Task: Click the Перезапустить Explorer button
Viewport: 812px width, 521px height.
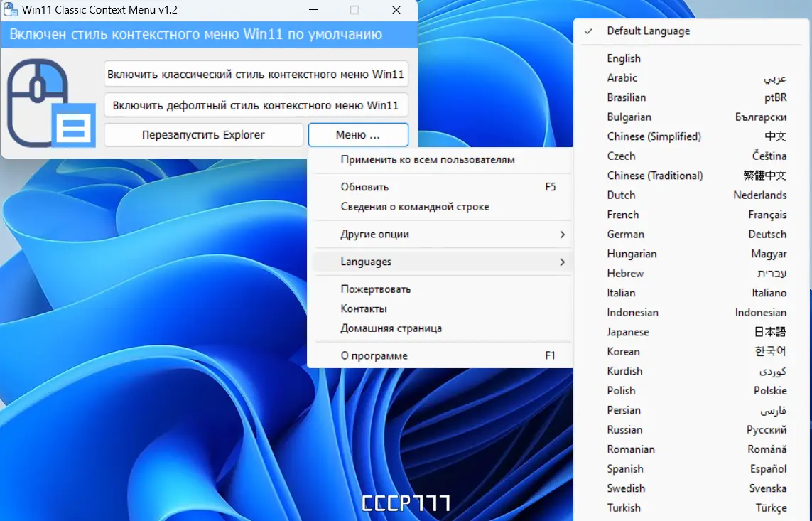Action: click(203, 134)
